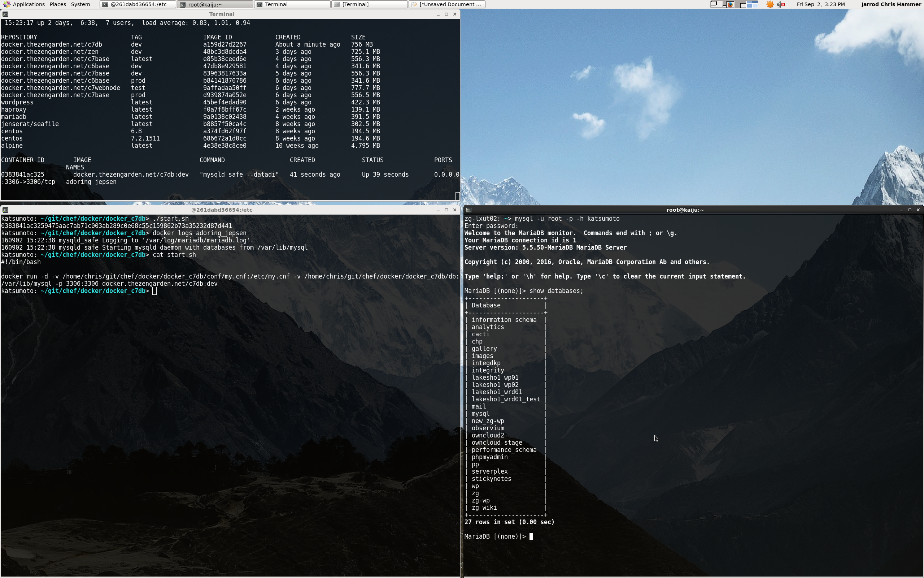
Task: Click the '27 rows in set' result line
Action: pyautogui.click(x=509, y=522)
